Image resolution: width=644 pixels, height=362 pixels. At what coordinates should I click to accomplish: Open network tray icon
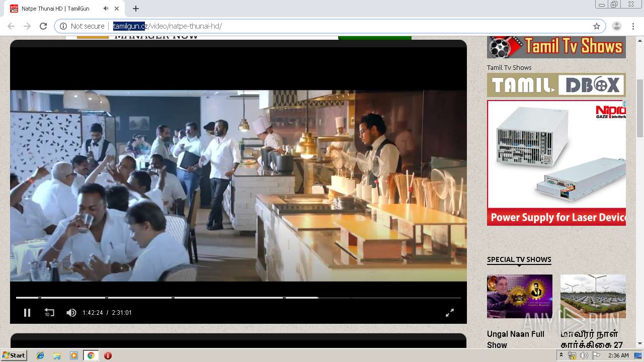[572, 355]
